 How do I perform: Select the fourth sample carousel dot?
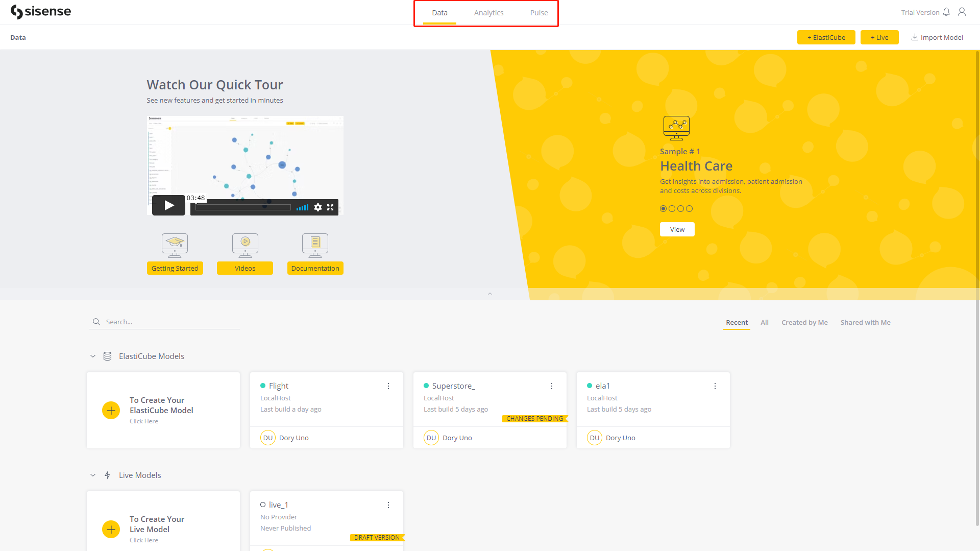689,208
